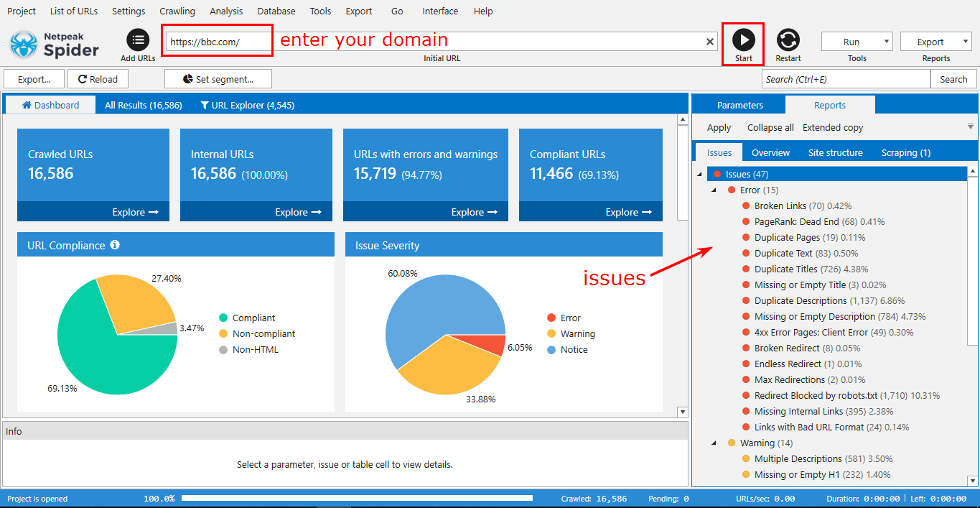Click the Set segment button
980x508 pixels.
pyautogui.click(x=218, y=79)
